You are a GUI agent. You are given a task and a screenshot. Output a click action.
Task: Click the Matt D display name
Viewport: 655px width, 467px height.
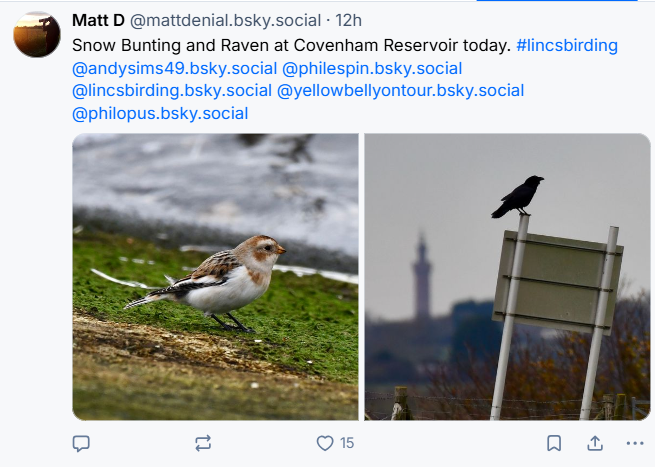click(x=97, y=20)
